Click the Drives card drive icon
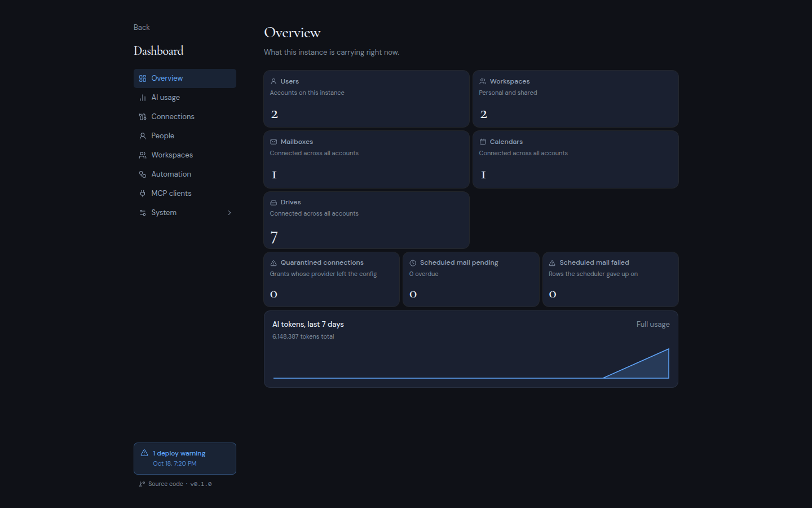The height and width of the screenshot is (508, 812). (273, 202)
